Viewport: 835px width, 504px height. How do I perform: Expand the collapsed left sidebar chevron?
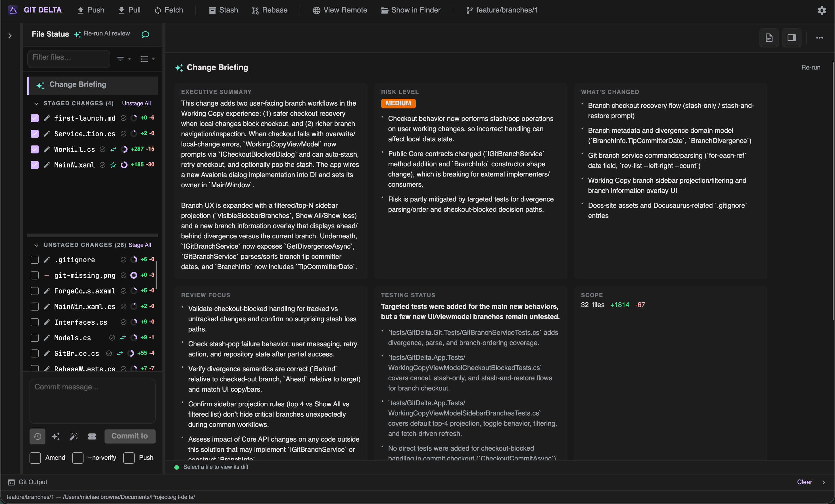tap(10, 35)
